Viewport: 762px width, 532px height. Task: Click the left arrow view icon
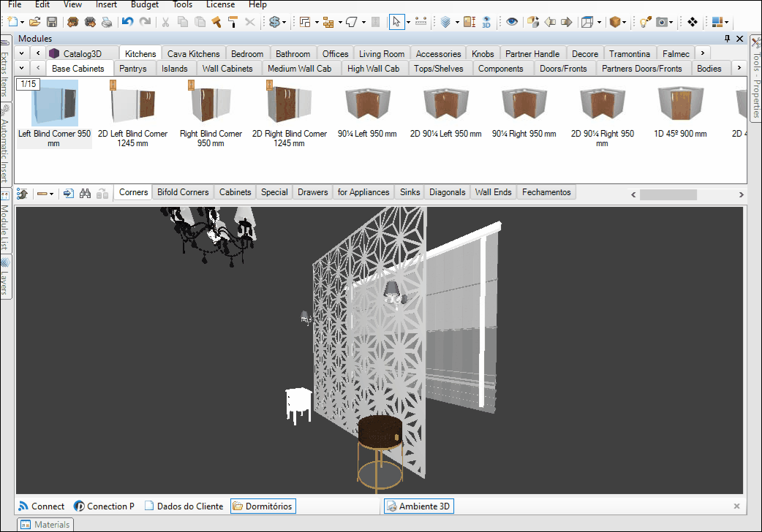pos(550,22)
